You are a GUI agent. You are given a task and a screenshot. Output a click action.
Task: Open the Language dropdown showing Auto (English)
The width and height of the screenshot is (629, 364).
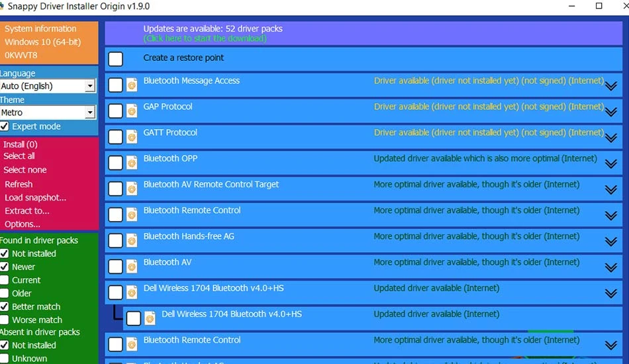(x=48, y=86)
